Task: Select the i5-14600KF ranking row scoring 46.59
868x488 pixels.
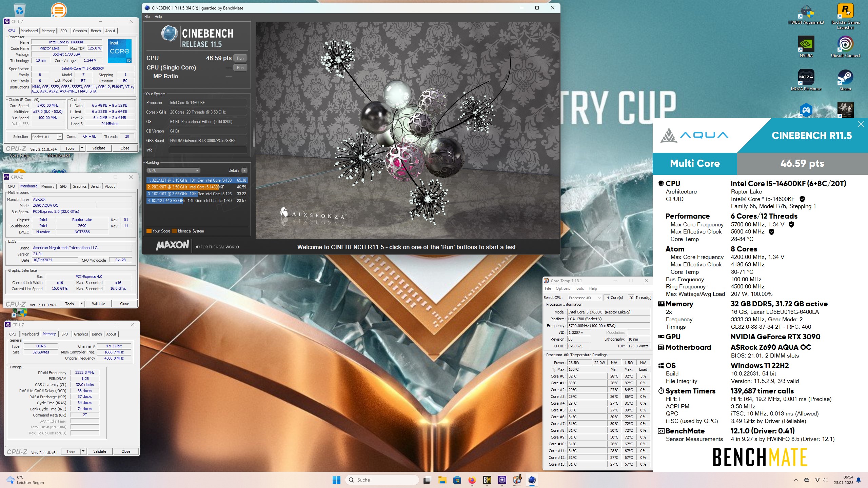Action: click(x=197, y=187)
